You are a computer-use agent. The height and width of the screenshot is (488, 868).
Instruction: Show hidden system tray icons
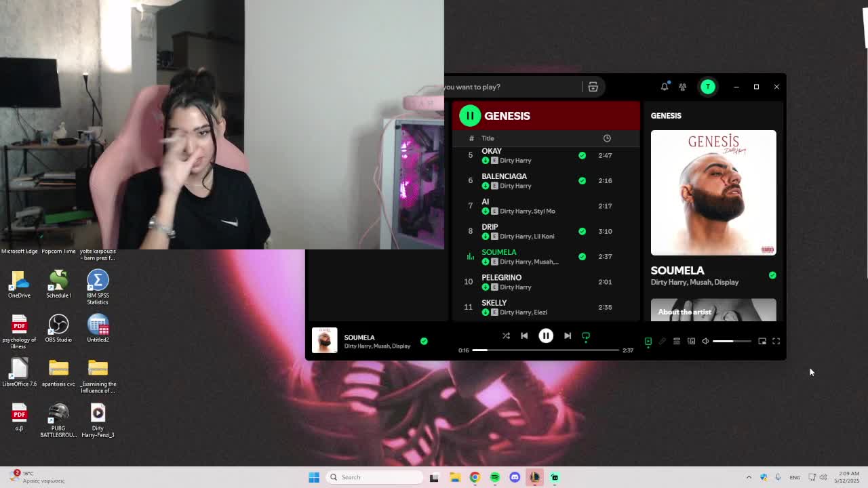pyautogui.click(x=749, y=477)
